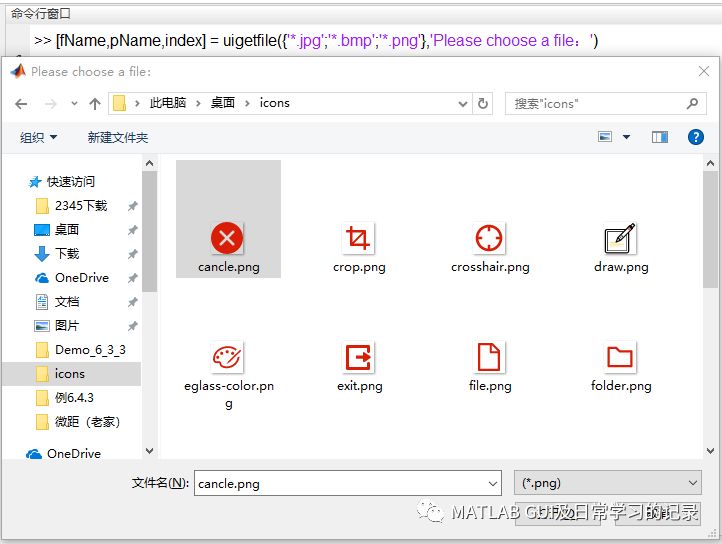The width and height of the screenshot is (722, 544).
Task: Click 桌面 in the breadcrumb path
Action: pyautogui.click(x=223, y=102)
